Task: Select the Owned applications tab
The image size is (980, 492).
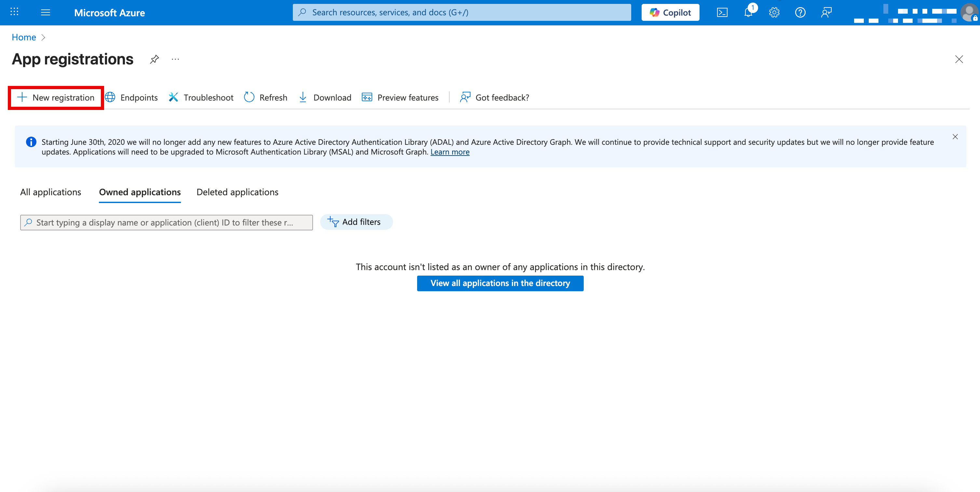Action: pyautogui.click(x=140, y=192)
